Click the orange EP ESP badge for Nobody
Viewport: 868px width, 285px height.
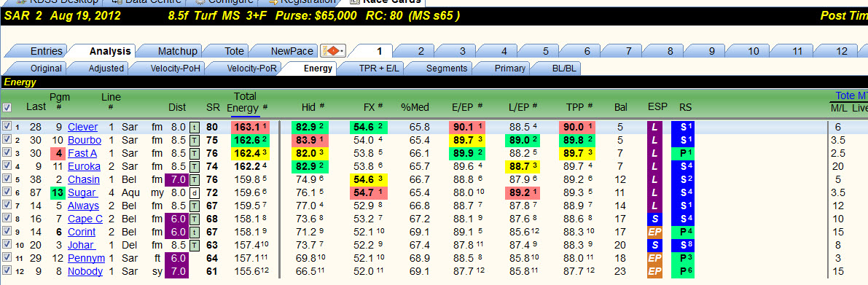654,271
